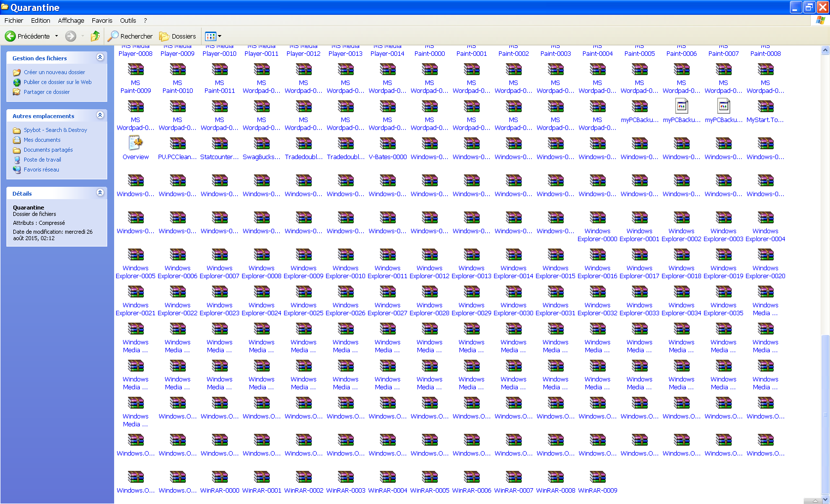
Task: Click the file name Windows Explorer-0030
Action: click(513, 309)
